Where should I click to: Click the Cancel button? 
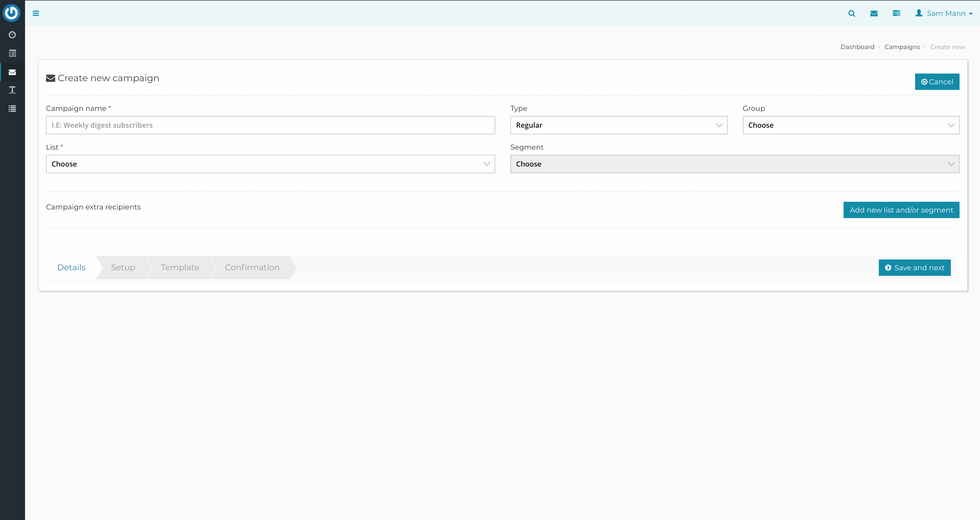point(937,82)
